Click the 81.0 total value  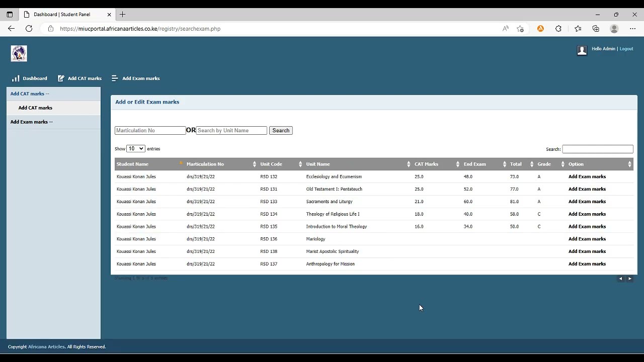coord(514,202)
